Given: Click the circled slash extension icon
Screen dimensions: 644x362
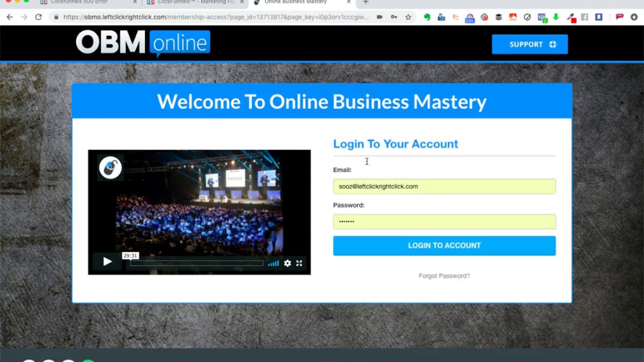Looking at the screenshot, I should coord(527,17).
